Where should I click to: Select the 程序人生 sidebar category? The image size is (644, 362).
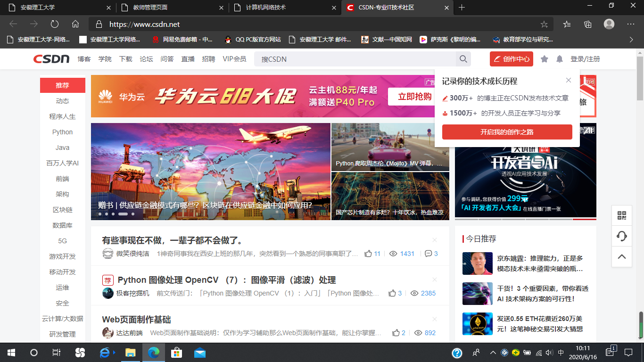(x=63, y=116)
